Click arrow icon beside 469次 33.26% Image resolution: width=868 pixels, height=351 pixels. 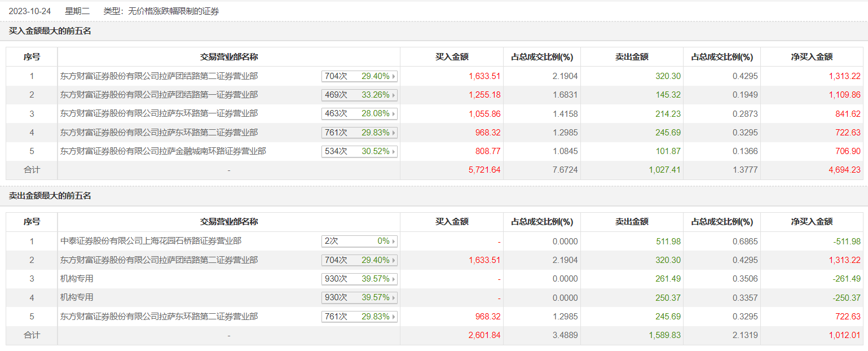tap(393, 95)
